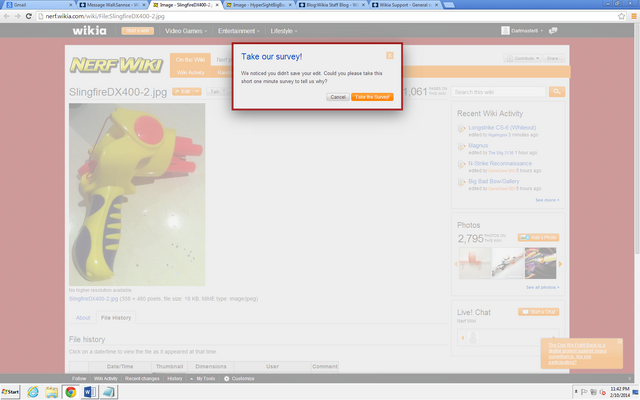The image size is (640, 400).
Task: Expand the Lifestyle menu
Action: (284, 31)
